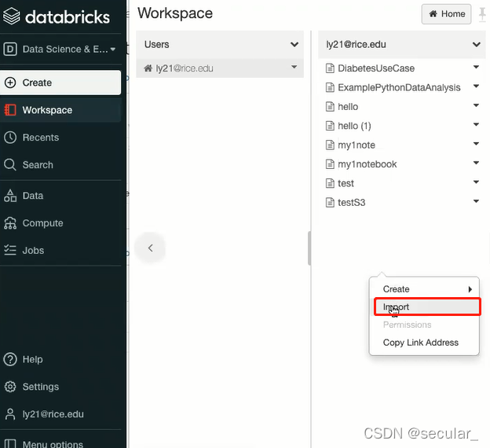Open dropdown arrow for test notebook
490x448 pixels.
point(476,182)
